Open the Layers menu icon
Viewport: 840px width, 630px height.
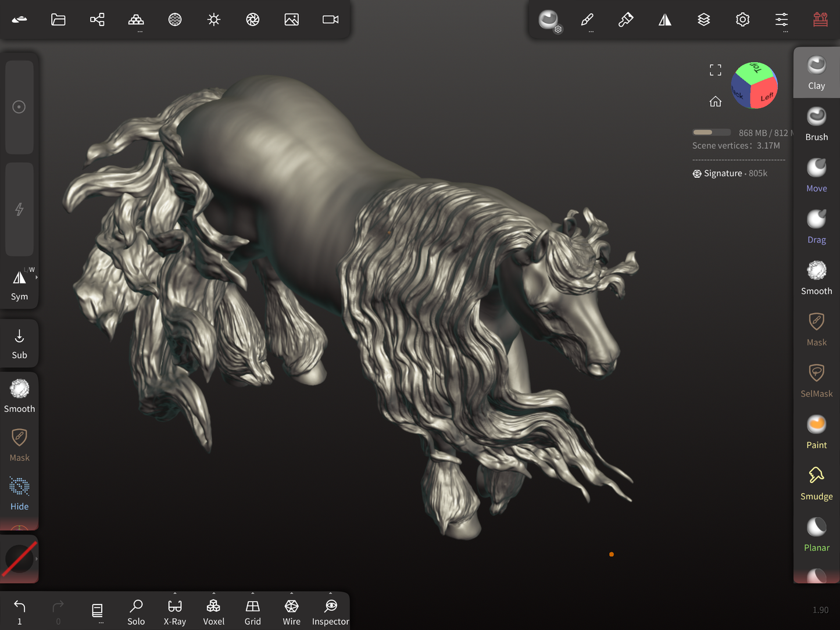click(703, 20)
